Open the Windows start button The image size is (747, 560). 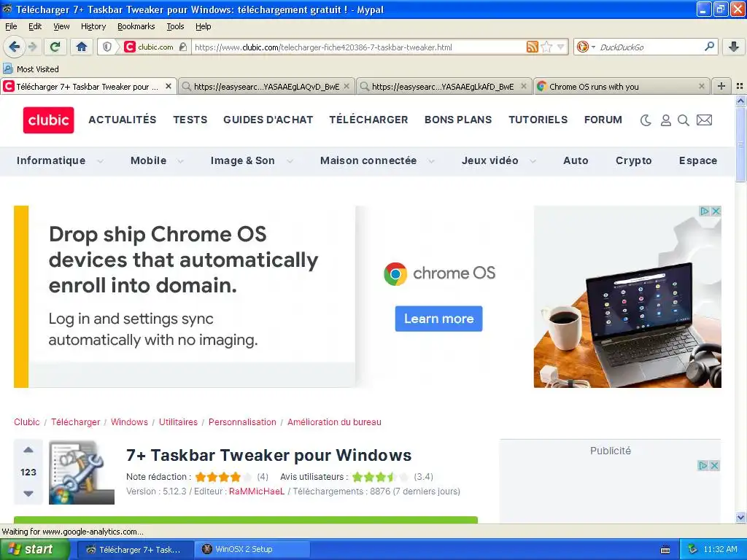click(x=34, y=549)
